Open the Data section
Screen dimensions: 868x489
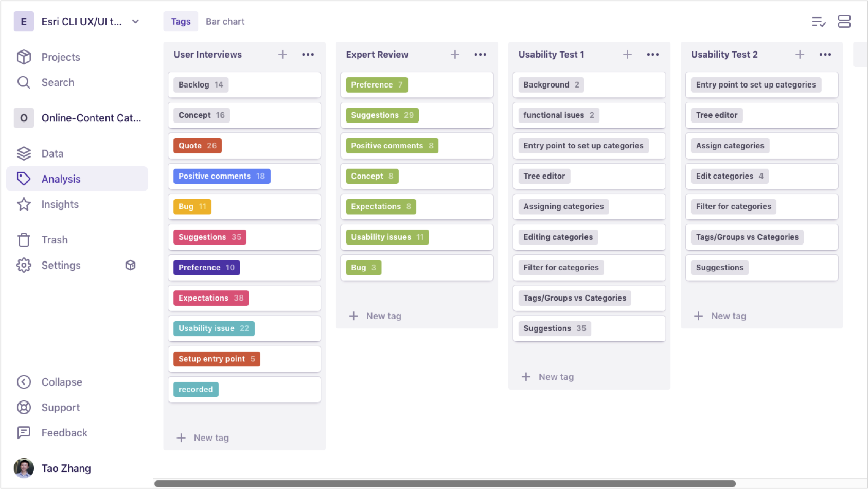[52, 153]
